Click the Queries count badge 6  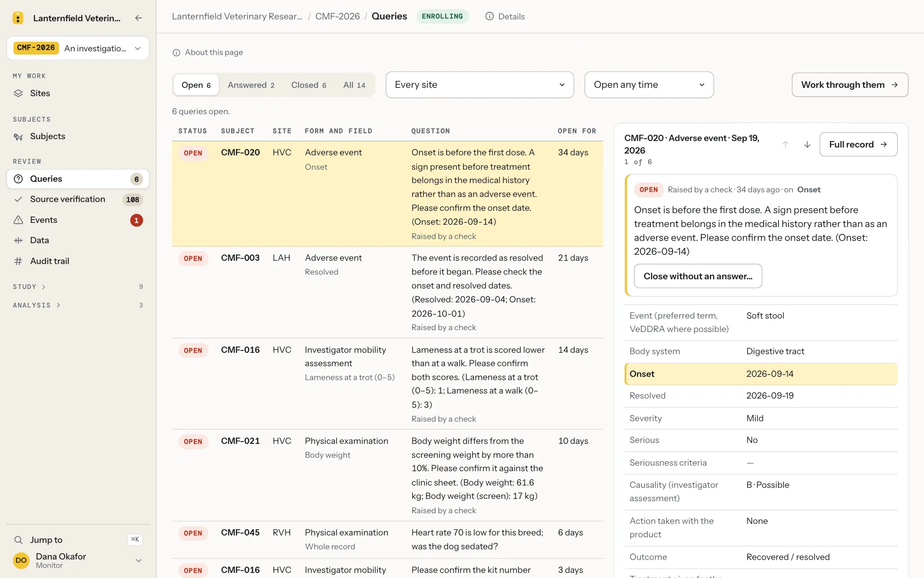(x=136, y=179)
